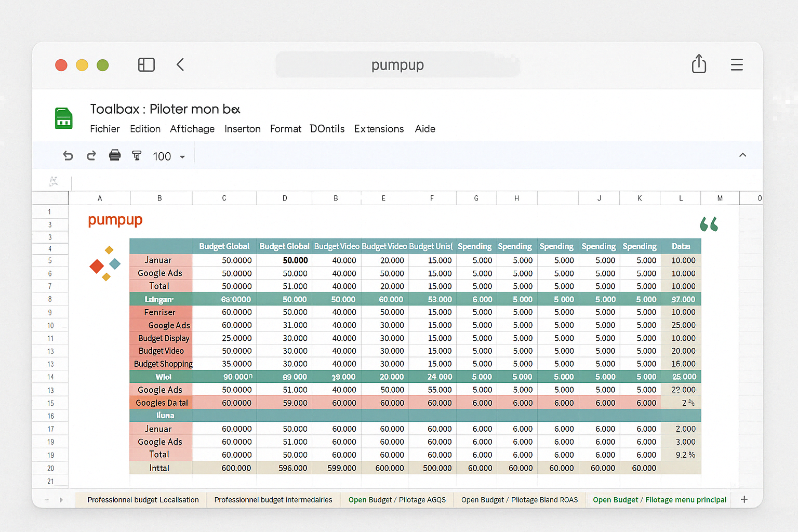Image resolution: width=798 pixels, height=532 pixels.
Task: Rename the Toalbax document title
Action: coord(165,109)
